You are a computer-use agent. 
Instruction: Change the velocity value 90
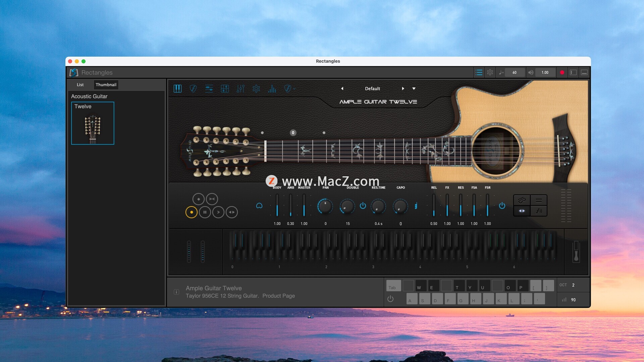tap(573, 300)
